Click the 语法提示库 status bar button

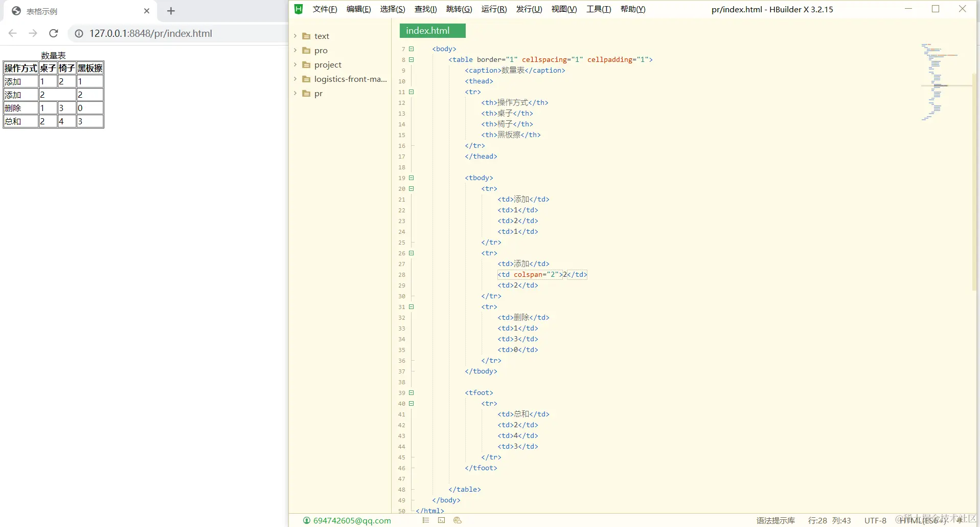click(x=776, y=520)
